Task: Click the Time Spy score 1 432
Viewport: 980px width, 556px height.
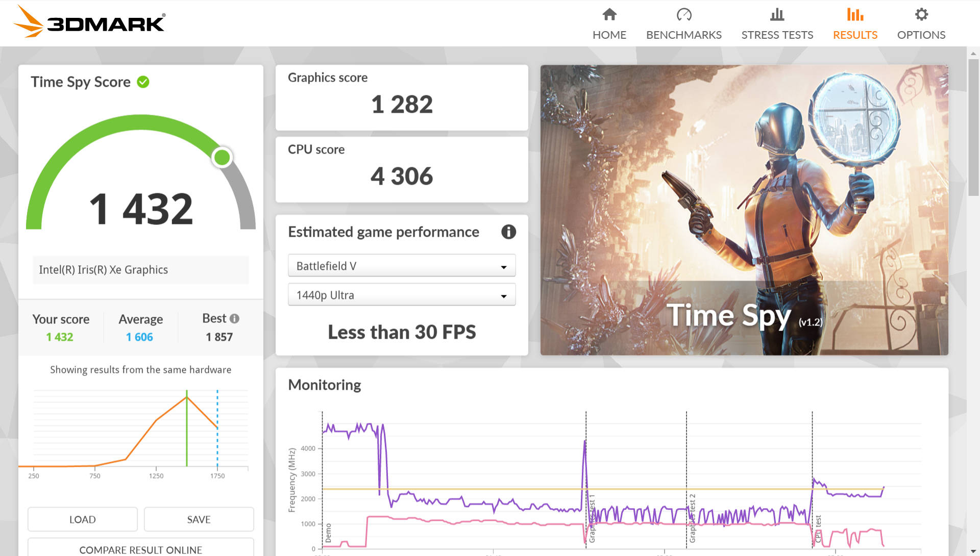Action: tap(141, 209)
